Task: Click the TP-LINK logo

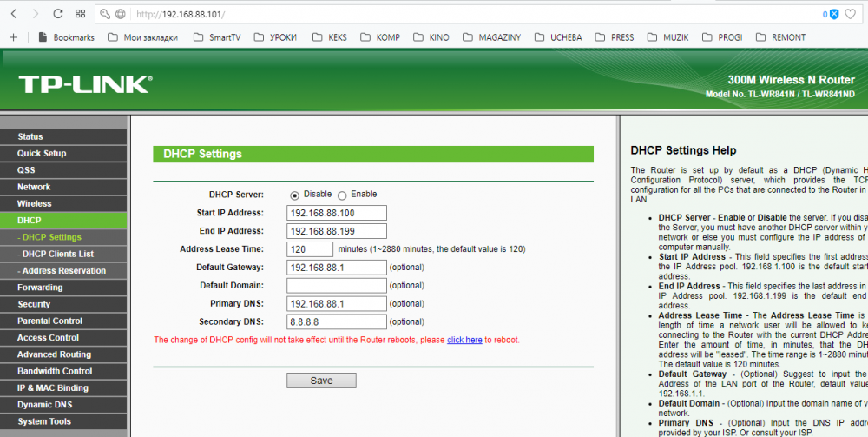Action: tap(85, 85)
